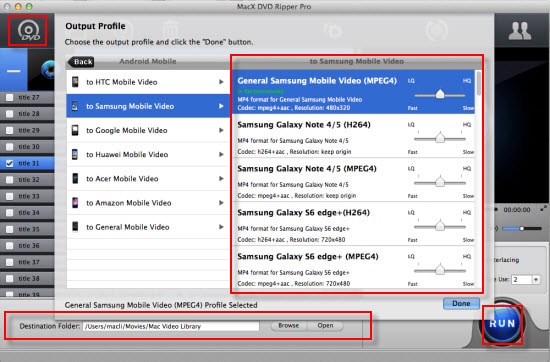Click the Browse button
Viewport: 550px width, 362px height.
click(x=289, y=326)
